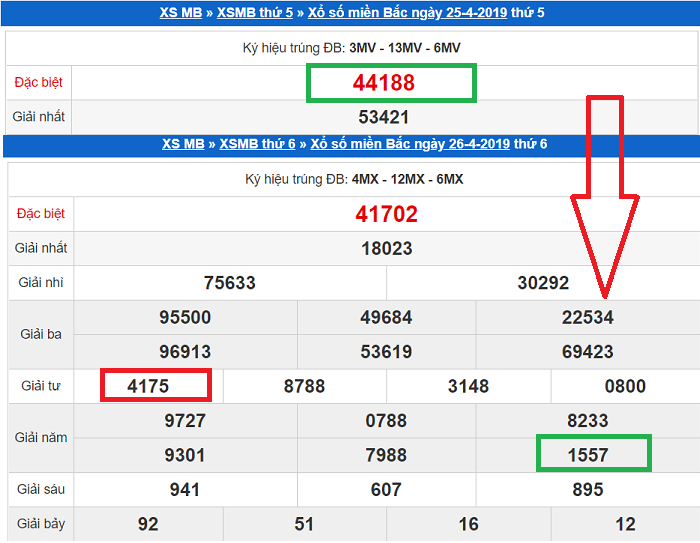The height and width of the screenshot is (543, 700).
Task: Select third prize number 22534
Action: tap(587, 318)
